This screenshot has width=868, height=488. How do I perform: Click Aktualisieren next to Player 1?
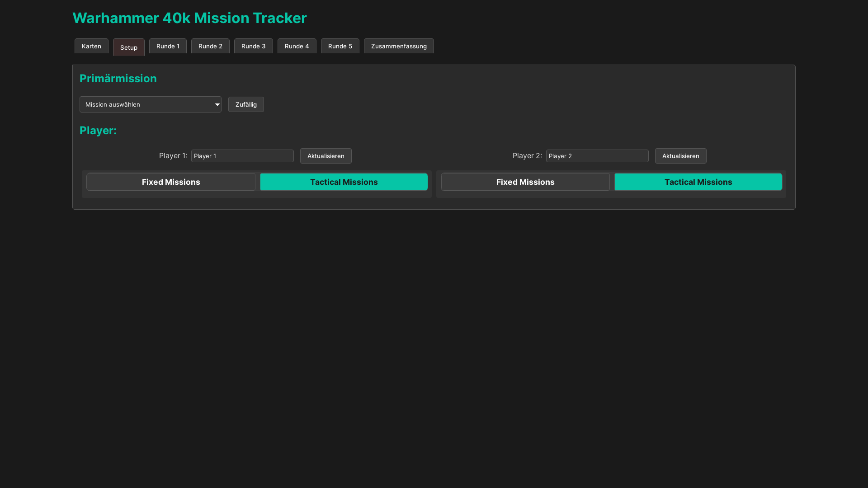(x=326, y=156)
